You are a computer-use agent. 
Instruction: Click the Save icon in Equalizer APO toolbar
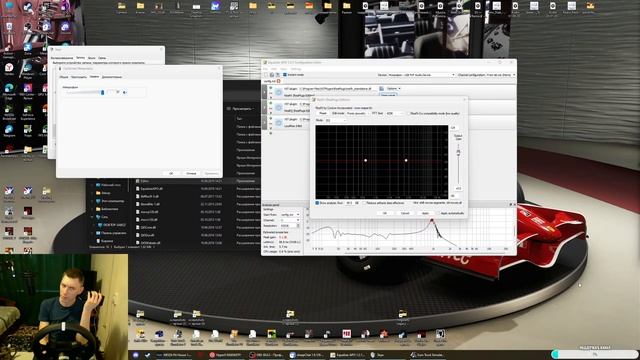(278, 75)
